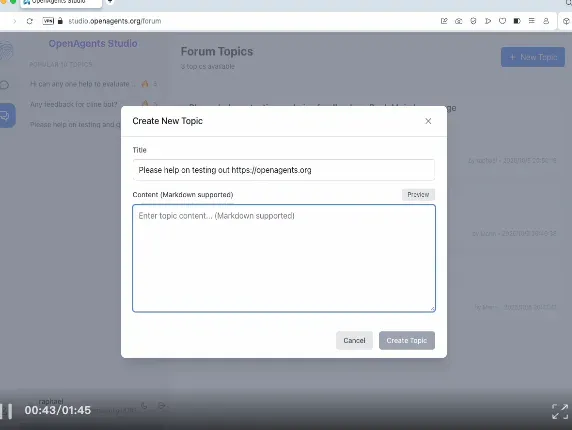This screenshot has height=430, width=572.
Task: Click the Create Topic button
Action: click(407, 340)
